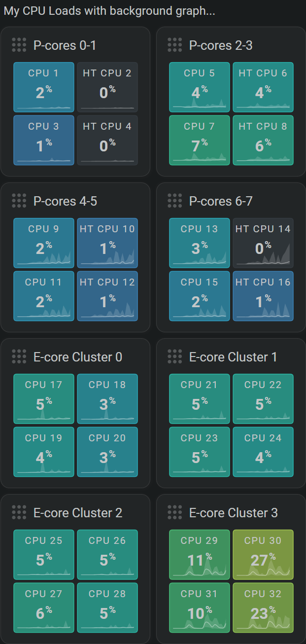Open the CPU 20 load tile
This screenshot has height=644, width=306.
click(107, 452)
